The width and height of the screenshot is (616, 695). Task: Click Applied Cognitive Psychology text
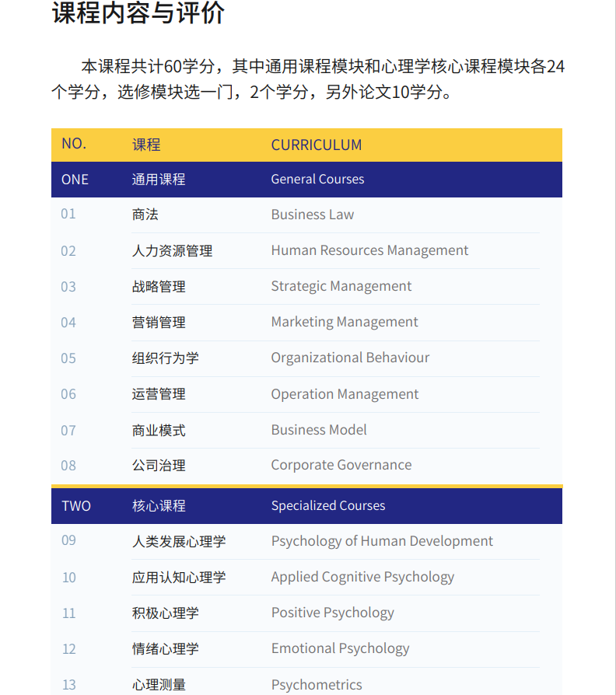pyautogui.click(x=362, y=578)
